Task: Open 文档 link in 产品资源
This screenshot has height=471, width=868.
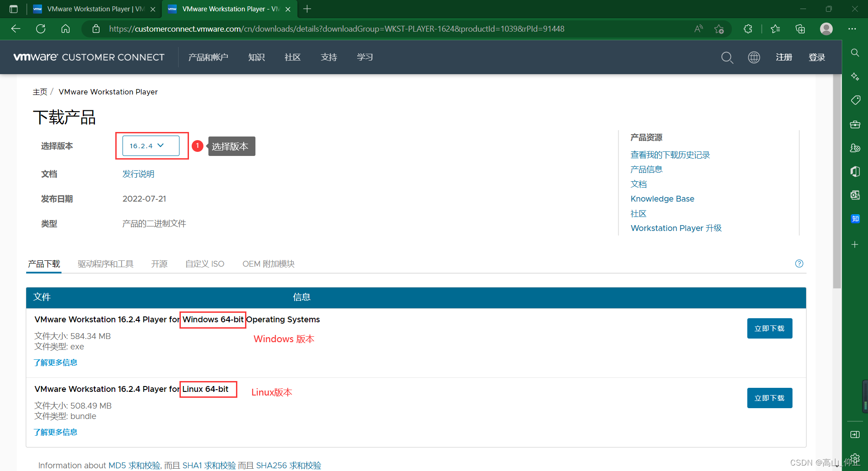Action: 638,184
